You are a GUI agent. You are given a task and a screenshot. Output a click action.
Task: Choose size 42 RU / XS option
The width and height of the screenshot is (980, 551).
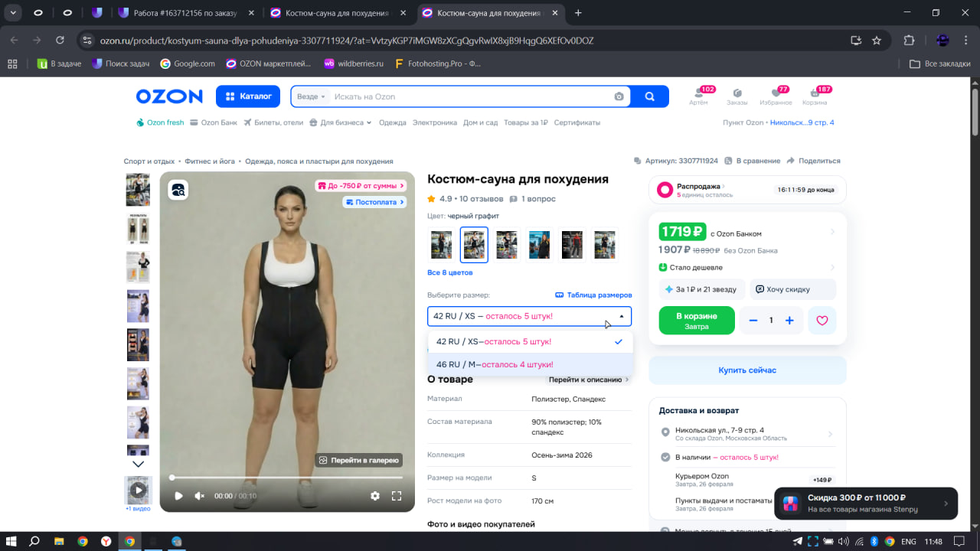coord(531,341)
